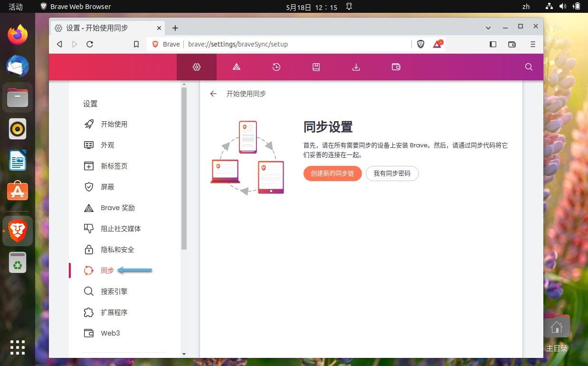This screenshot has height=366, width=588.
Task: Open a new tab with the plus button
Action: coord(175,28)
